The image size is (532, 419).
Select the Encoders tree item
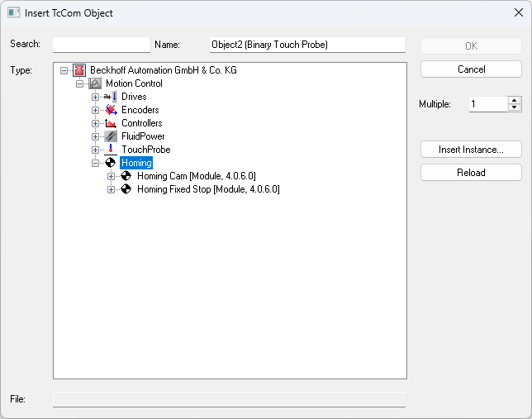(x=140, y=110)
